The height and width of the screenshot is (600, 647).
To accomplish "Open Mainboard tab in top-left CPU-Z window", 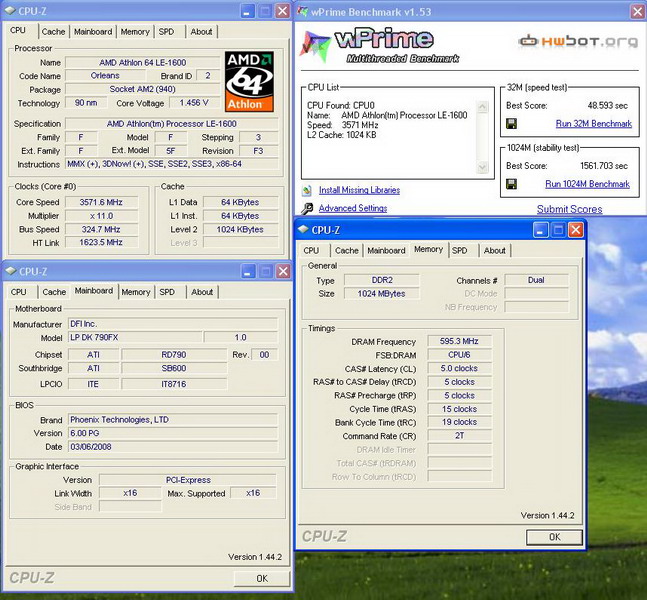I will (93, 32).
